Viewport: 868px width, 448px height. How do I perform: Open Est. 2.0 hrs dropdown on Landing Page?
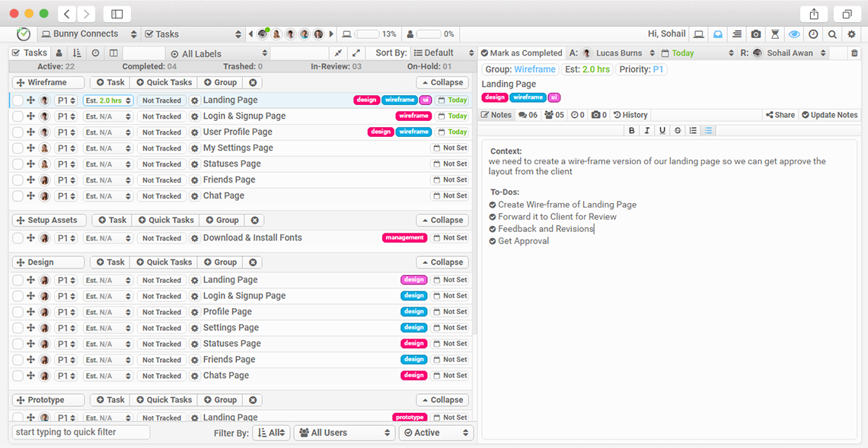point(108,100)
